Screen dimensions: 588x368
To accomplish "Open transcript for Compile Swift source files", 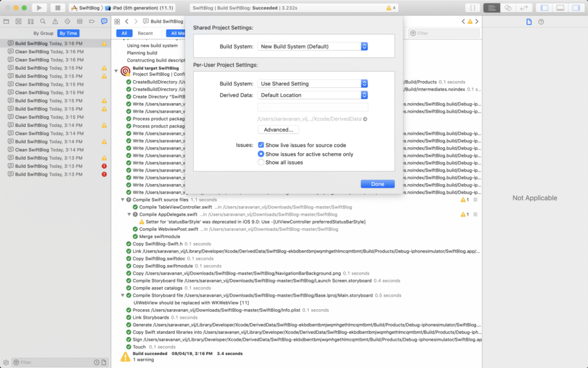I will [x=475, y=200].
